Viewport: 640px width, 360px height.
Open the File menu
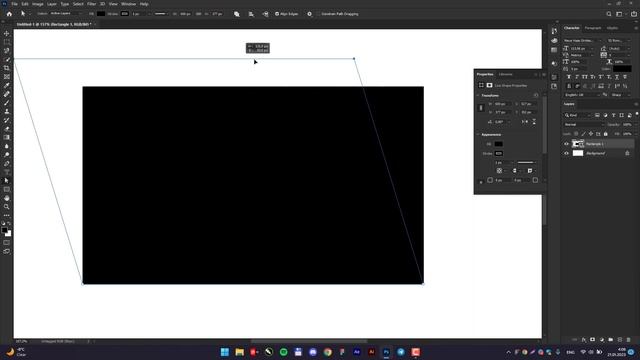coord(14,4)
